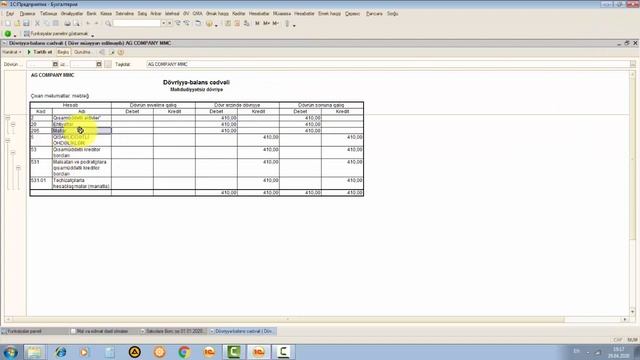Screen dimensions: 640x360
Task: Open print preview from the toolbar
Action: coord(76,24)
